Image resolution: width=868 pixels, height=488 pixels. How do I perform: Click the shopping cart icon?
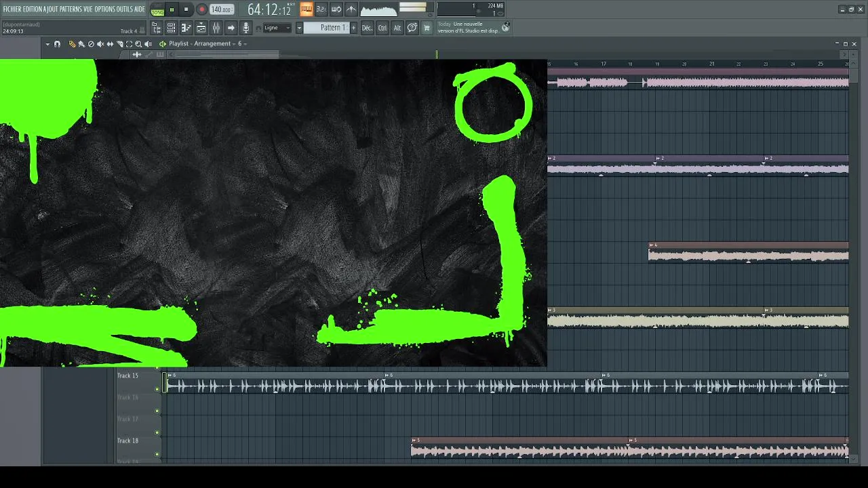click(x=427, y=28)
